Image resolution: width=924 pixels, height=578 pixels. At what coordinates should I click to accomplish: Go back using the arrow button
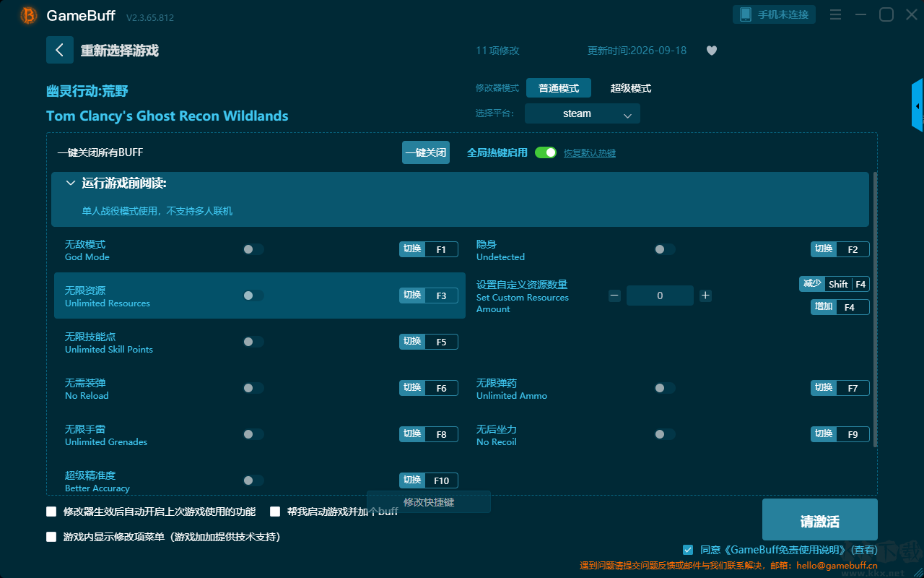[60, 50]
